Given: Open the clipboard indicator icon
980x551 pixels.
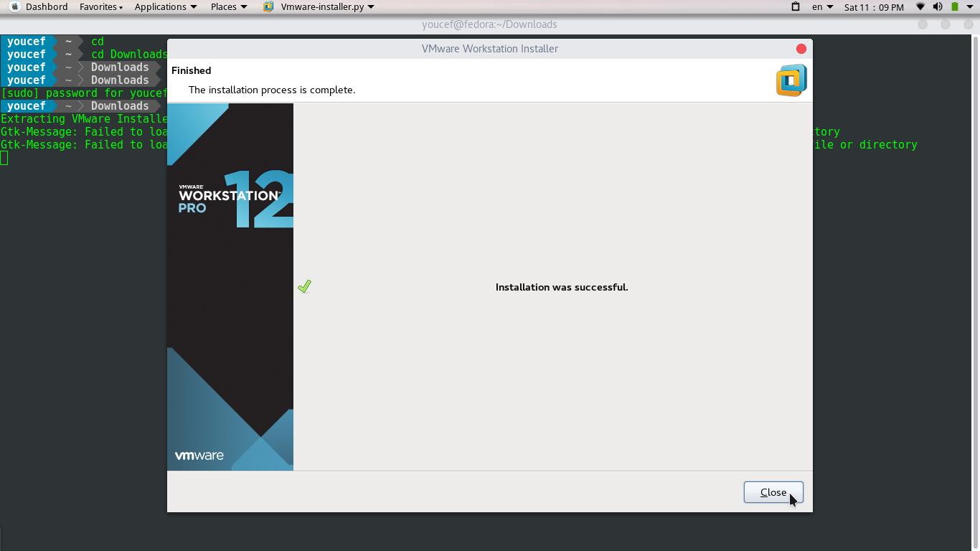Looking at the screenshot, I should (x=795, y=6).
